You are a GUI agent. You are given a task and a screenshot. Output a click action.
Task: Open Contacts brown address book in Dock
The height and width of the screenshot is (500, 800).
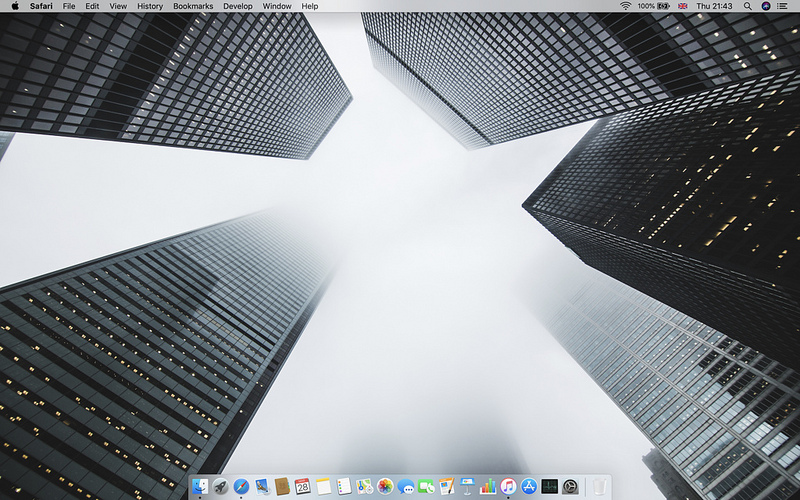pos(282,486)
